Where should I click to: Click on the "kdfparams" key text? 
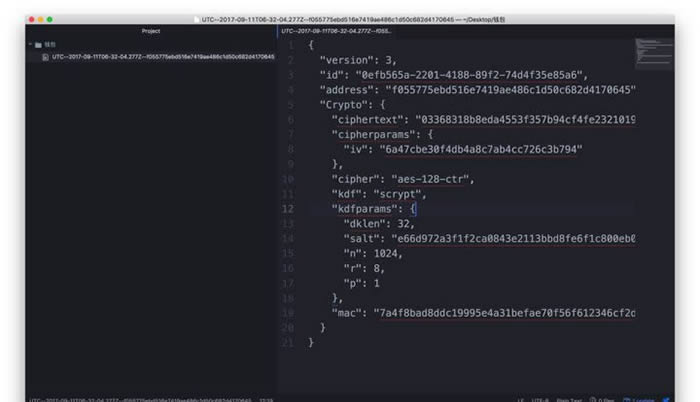[366, 208]
